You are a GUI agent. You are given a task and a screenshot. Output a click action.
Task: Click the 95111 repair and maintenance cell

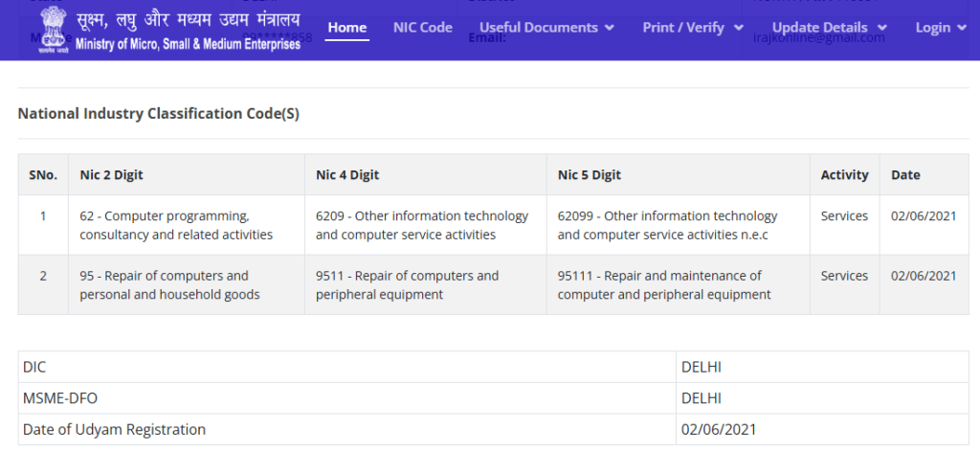click(x=664, y=284)
